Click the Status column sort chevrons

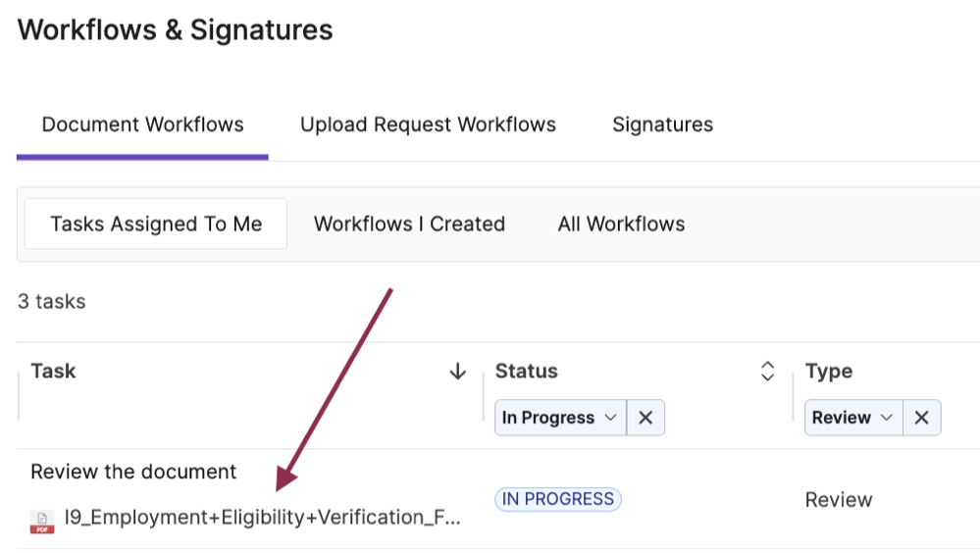767,372
